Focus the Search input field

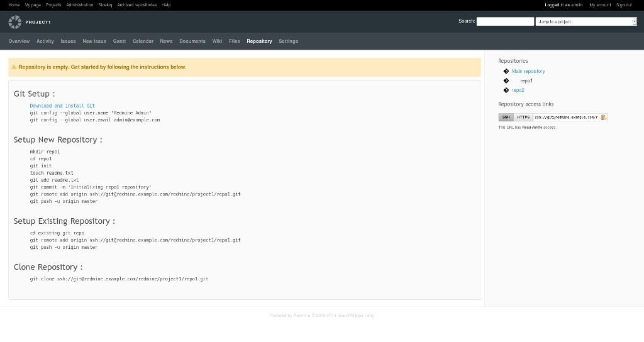(x=505, y=21)
